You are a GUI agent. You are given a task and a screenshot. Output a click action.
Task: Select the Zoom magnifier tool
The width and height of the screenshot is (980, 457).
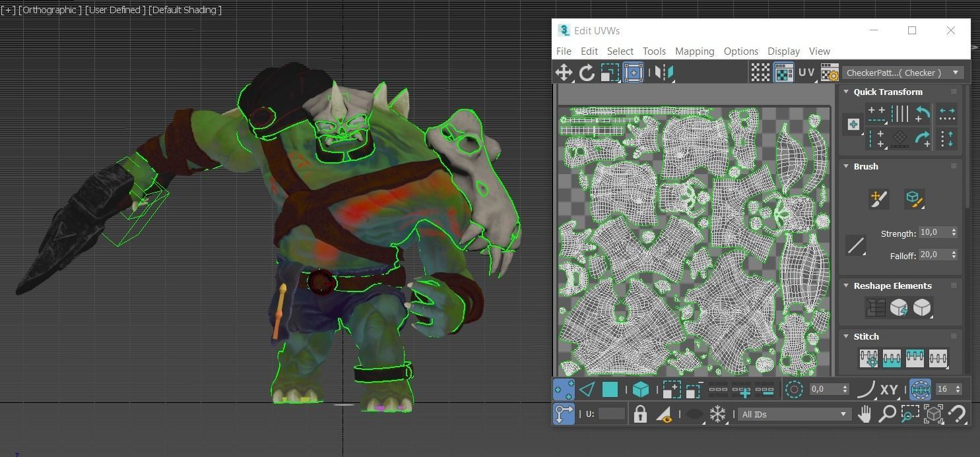tap(887, 414)
